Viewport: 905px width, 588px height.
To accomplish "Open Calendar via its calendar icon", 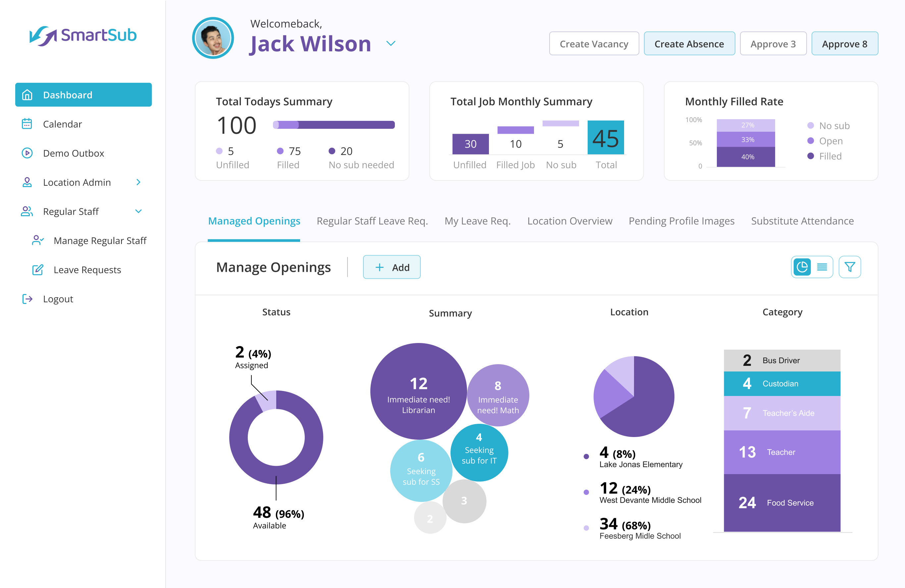I will pyautogui.click(x=27, y=124).
